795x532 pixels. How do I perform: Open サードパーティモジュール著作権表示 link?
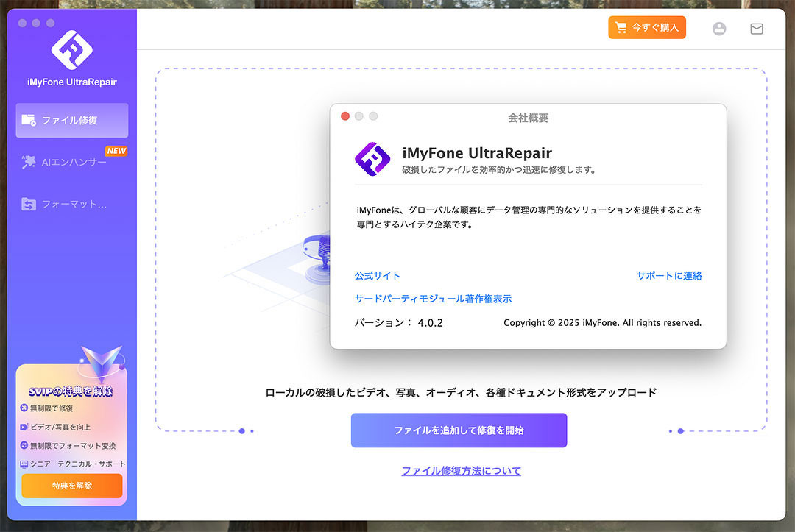[433, 299]
